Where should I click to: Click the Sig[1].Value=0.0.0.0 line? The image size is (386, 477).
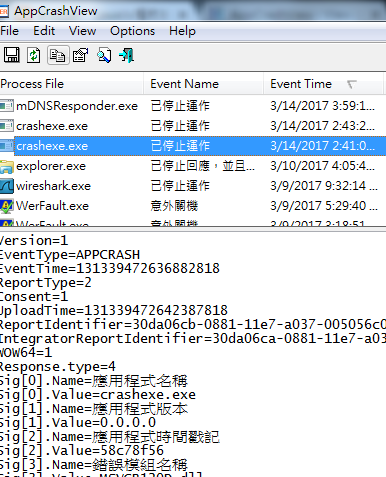tap(78, 423)
